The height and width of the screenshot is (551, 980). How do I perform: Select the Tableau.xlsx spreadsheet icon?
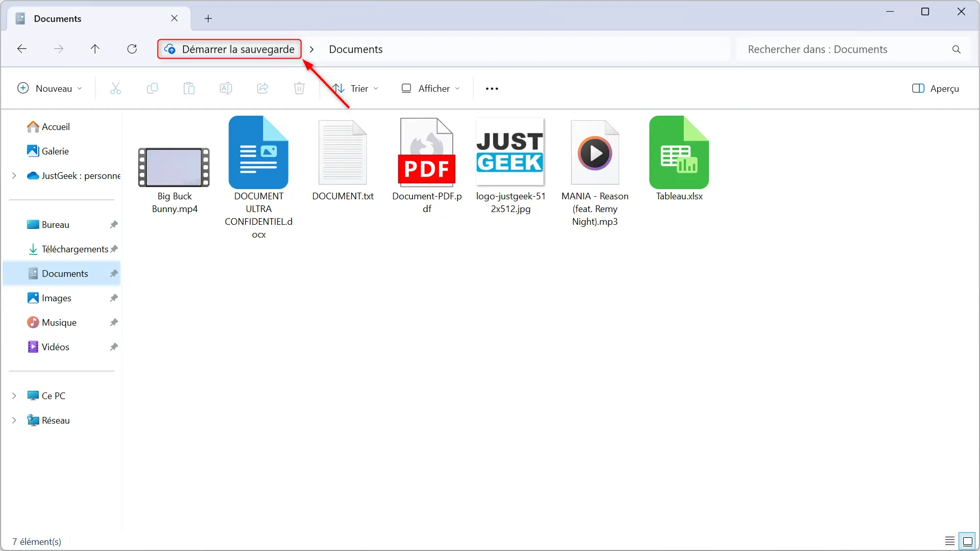pos(679,152)
